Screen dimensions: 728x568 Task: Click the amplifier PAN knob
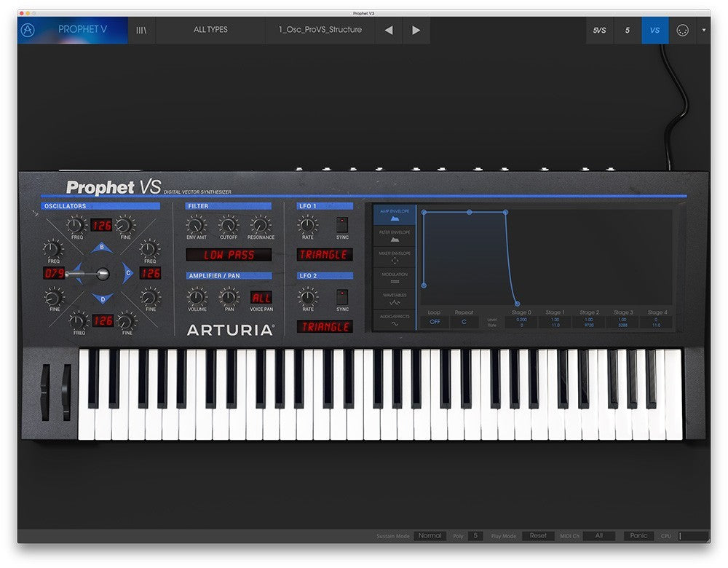pos(229,297)
